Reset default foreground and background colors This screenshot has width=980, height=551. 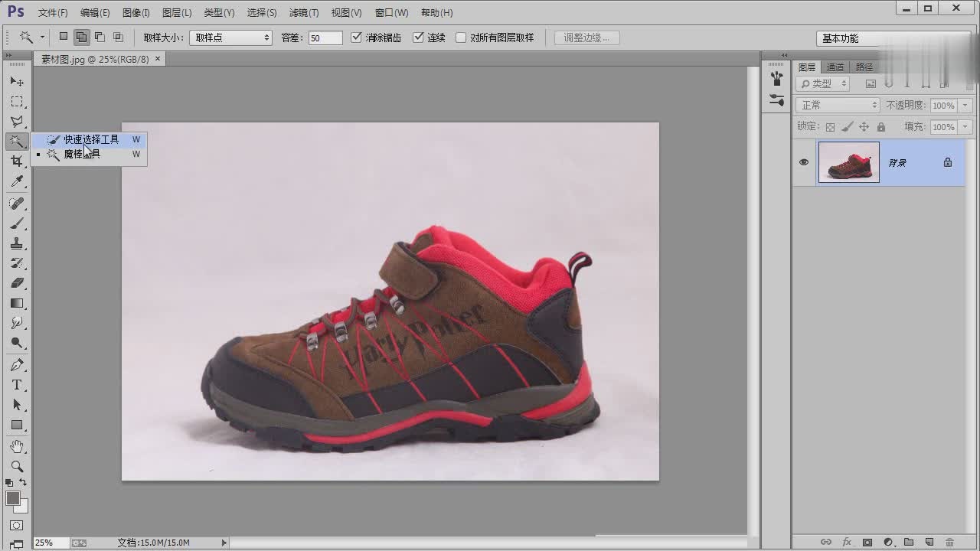click(9, 483)
